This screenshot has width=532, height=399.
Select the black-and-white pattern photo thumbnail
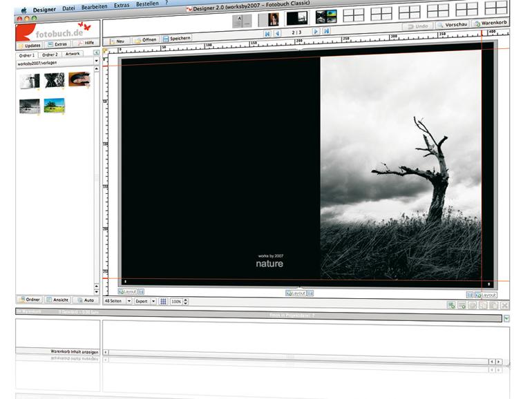point(55,80)
